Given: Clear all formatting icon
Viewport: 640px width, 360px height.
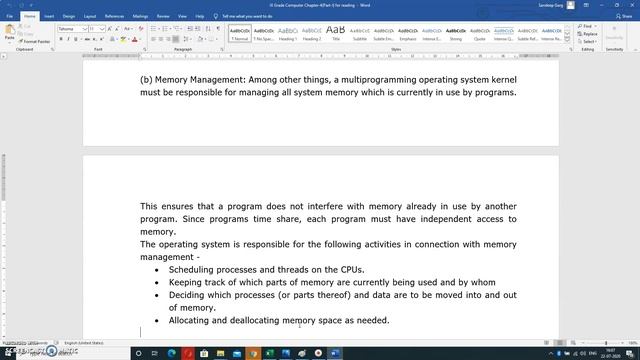Looking at the screenshot, I should 141,29.
